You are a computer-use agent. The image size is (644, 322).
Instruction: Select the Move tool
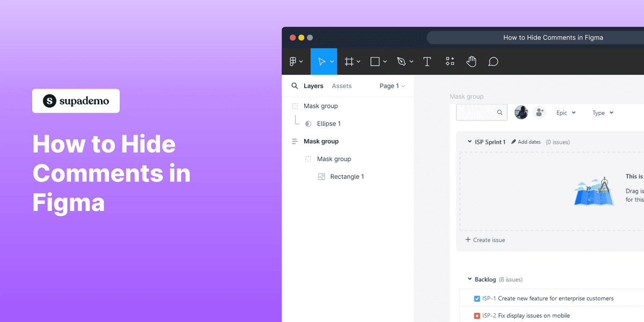[x=323, y=61]
